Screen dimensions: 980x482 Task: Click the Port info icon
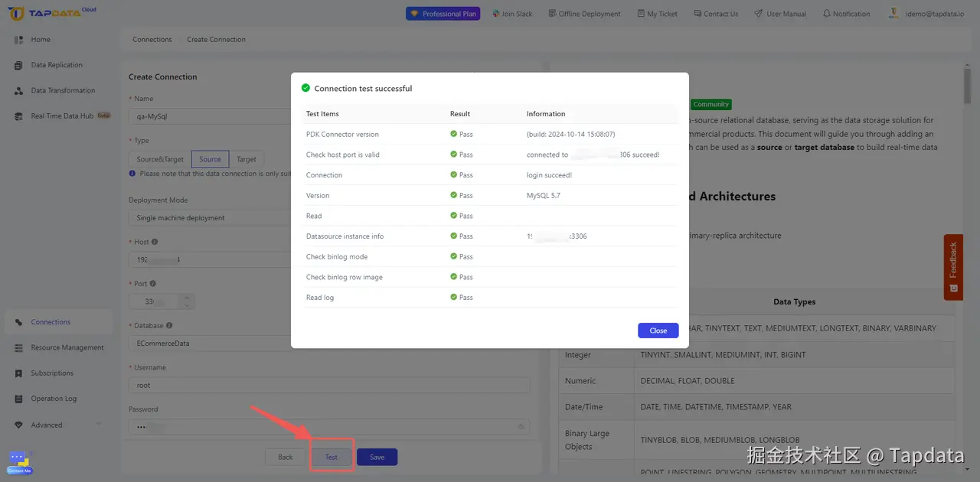coord(154,284)
